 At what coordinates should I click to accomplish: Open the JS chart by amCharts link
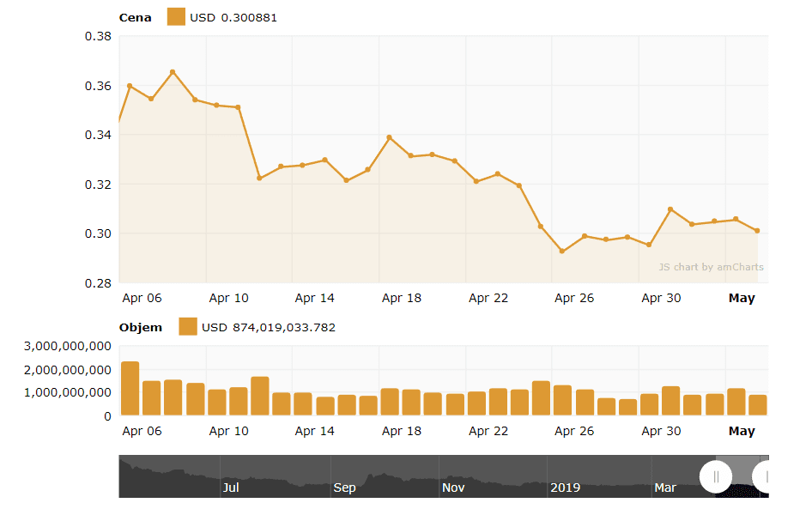(711, 267)
